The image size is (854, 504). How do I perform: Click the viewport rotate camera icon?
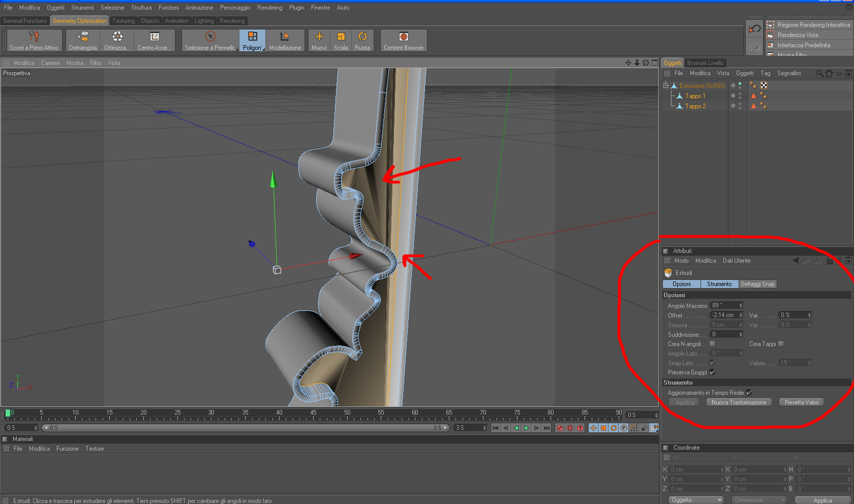(x=646, y=62)
